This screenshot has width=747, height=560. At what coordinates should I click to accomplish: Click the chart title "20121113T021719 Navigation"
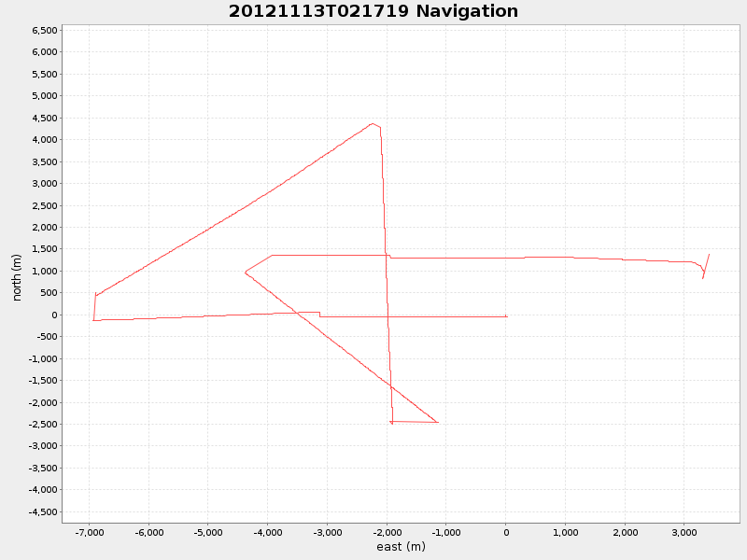(372, 11)
